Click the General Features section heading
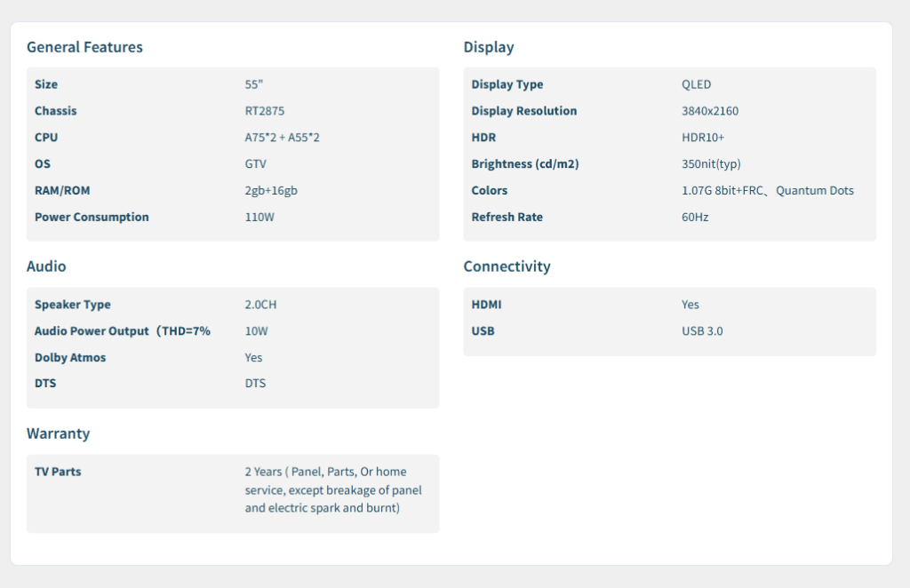 pos(84,47)
